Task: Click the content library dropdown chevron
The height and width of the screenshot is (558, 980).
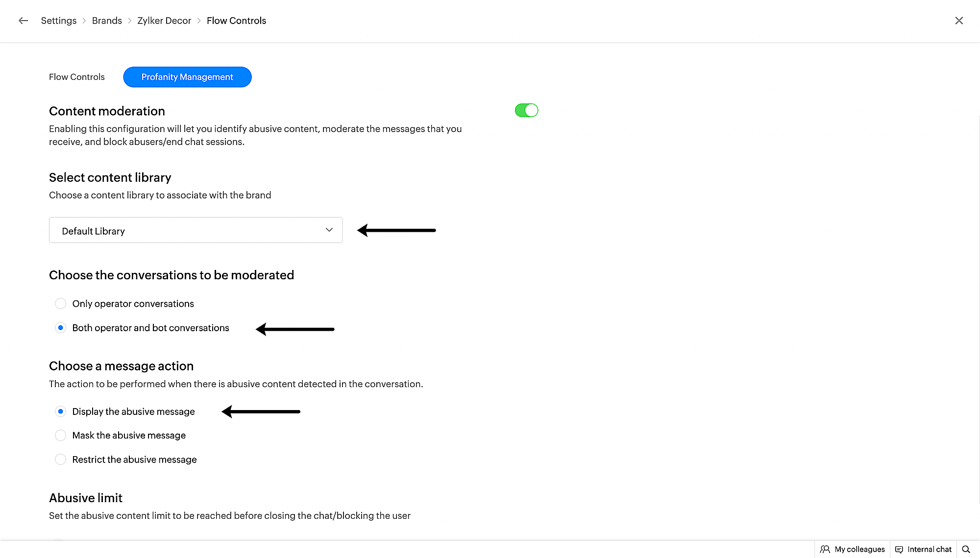Action: [329, 230]
